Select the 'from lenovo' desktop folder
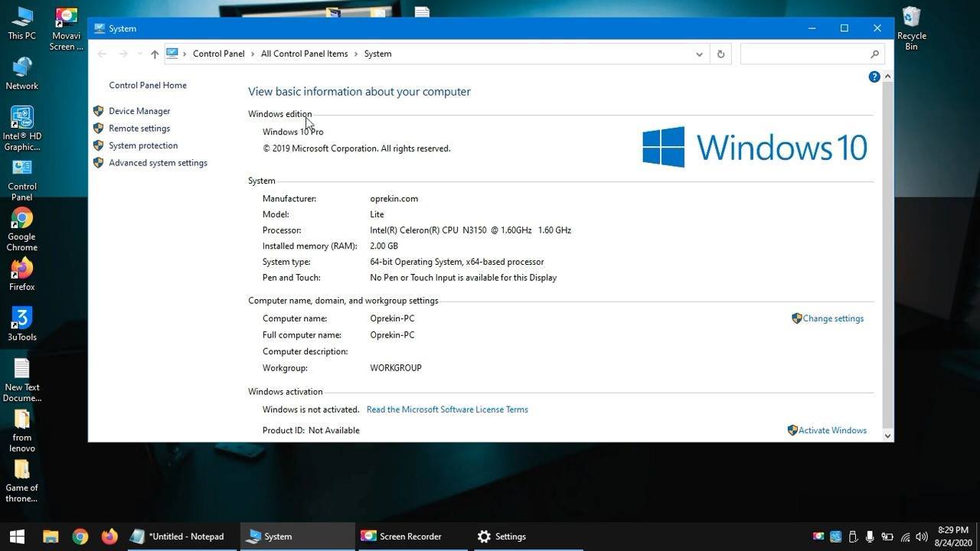Screen dimensions: 980x551 (21, 430)
